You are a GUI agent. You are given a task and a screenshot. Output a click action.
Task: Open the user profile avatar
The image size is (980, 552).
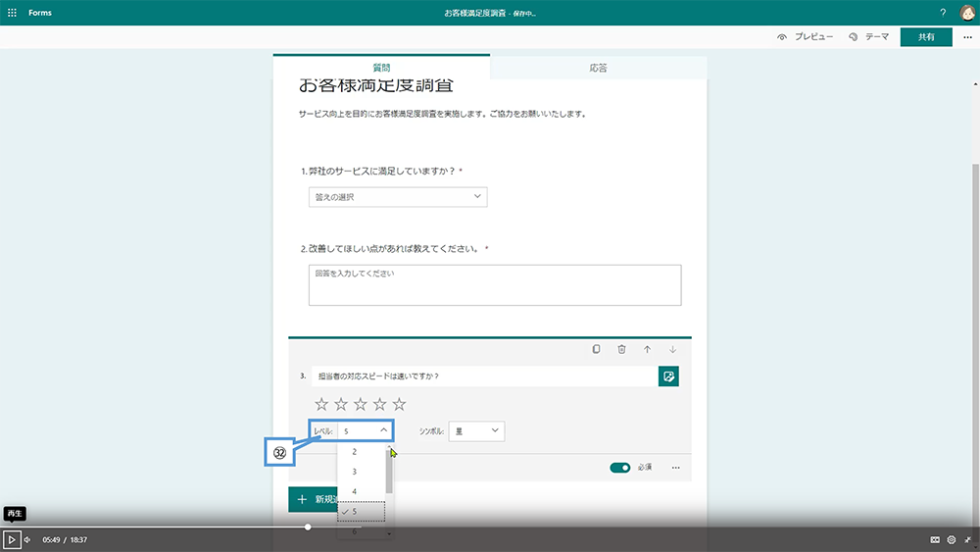pos(967,13)
